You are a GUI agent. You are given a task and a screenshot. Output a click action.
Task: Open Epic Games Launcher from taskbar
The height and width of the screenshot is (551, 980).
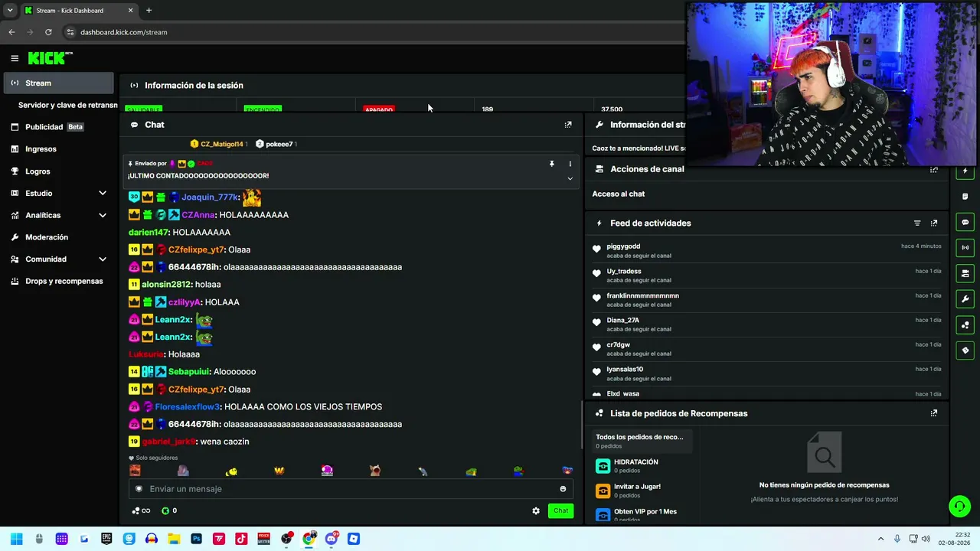pyautogui.click(x=106, y=539)
